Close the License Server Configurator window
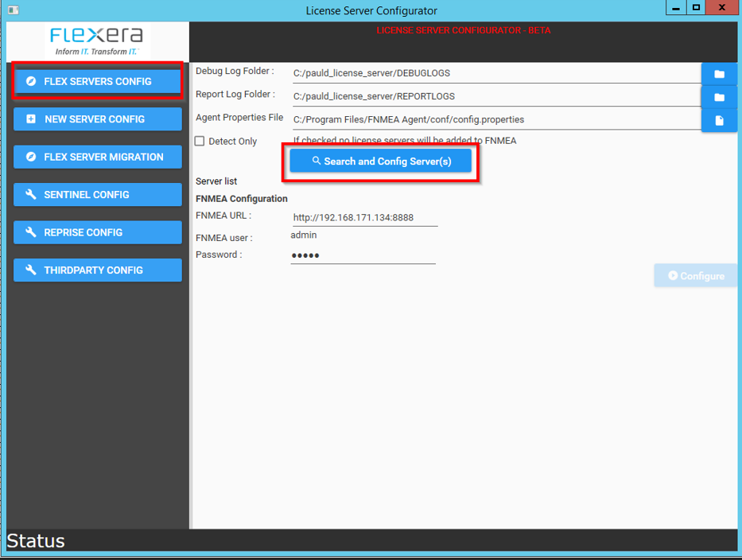 tap(722, 8)
